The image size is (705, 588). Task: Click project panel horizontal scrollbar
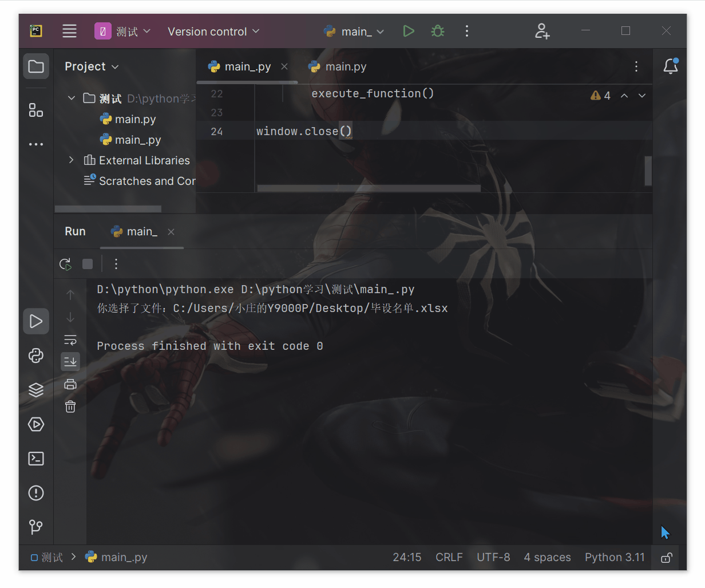108,209
